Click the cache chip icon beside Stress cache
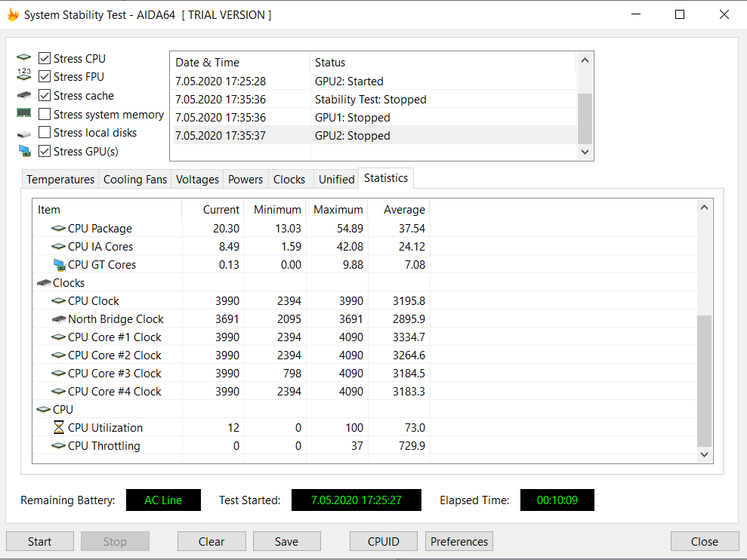The width and height of the screenshot is (747, 560). point(24,95)
